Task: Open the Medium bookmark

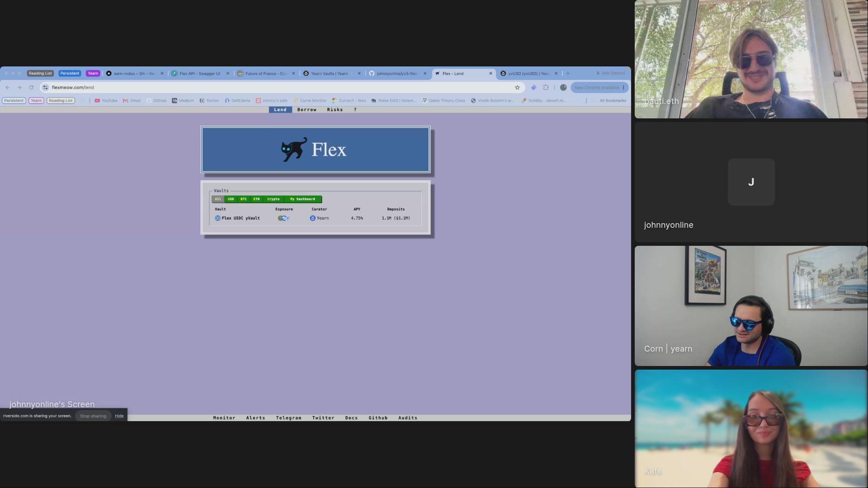Action: pyautogui.click(x=183, y=101)
